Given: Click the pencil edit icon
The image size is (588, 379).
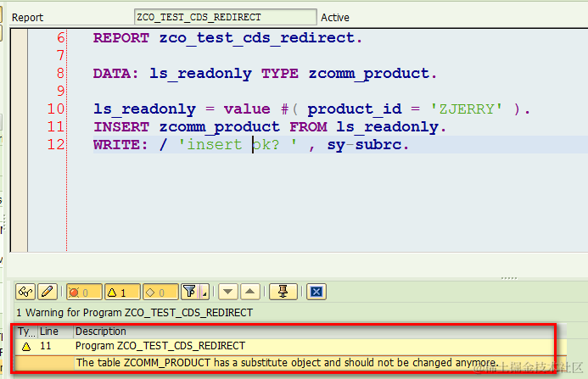Looking at the screenshot, I should point(48,292).
